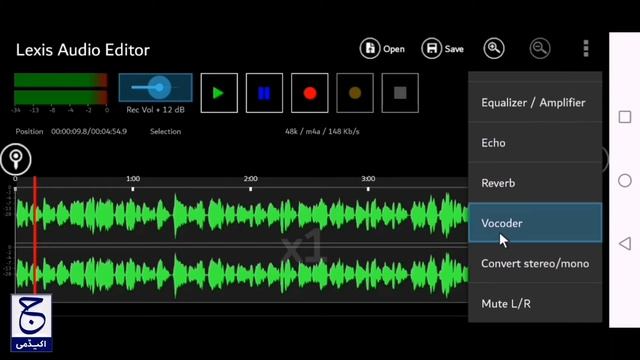Click the 2:00 timeline marker

click(251, 179)
